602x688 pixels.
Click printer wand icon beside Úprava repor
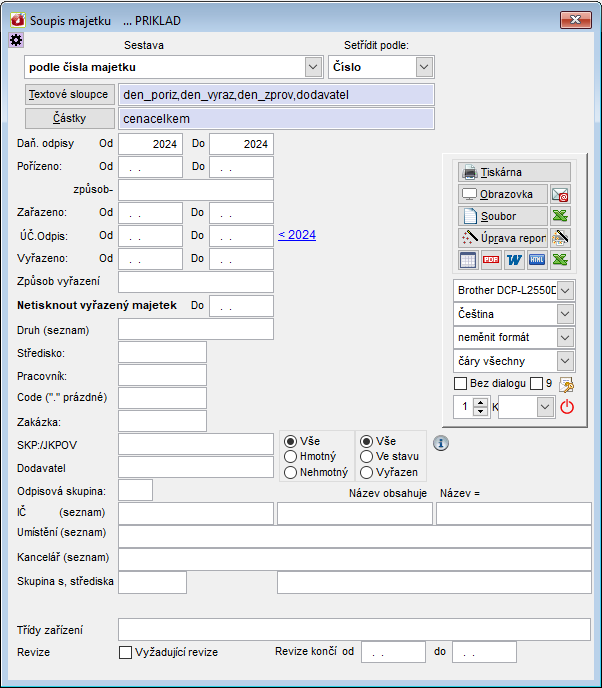(x=560, y=238)
